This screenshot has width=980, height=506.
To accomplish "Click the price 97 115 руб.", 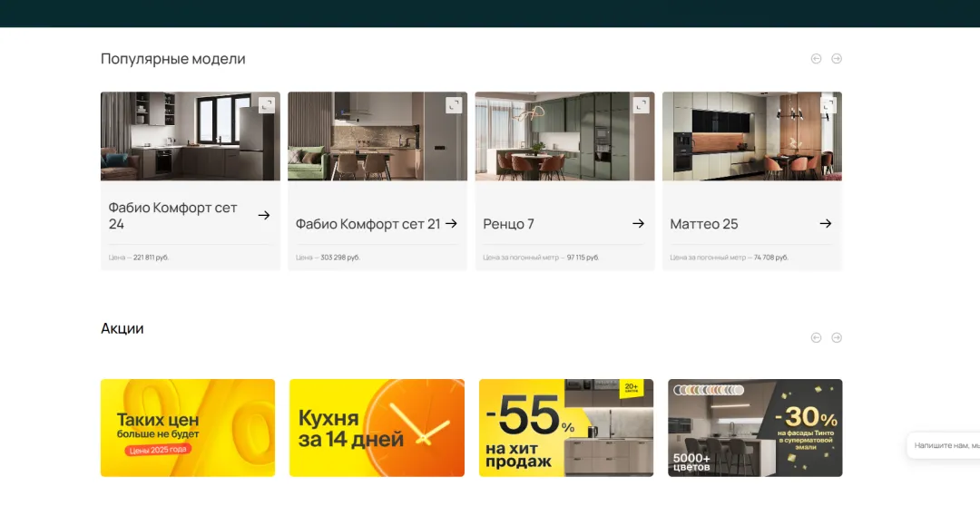I will (x=583, y=258).
